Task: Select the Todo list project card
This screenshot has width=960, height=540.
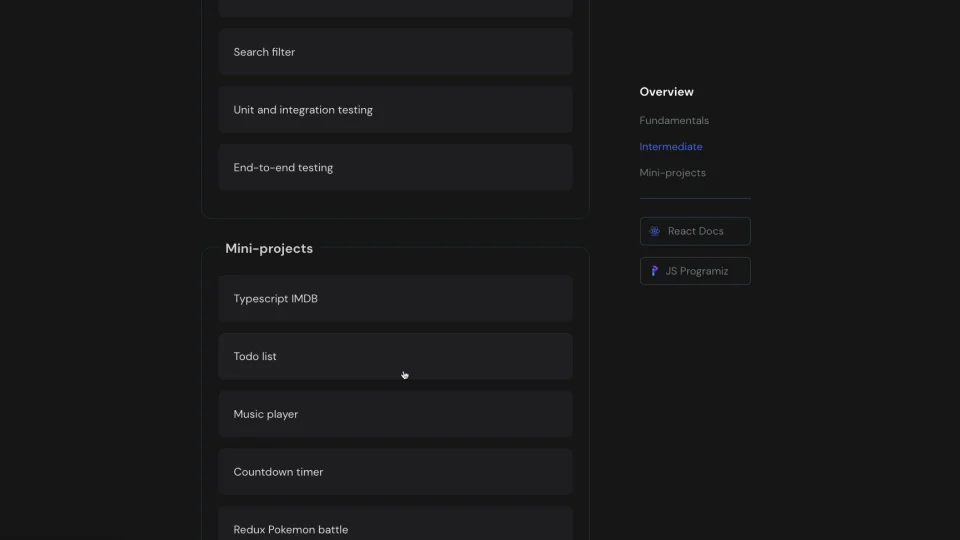Action: pyautogui.click(x=395, y=356)
